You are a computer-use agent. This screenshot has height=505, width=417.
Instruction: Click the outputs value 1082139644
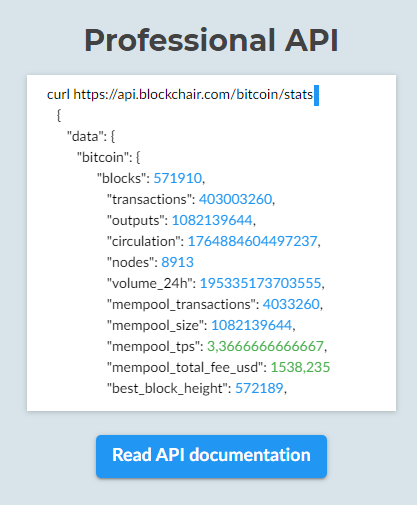pyautogui.click(x=212, y=220)
